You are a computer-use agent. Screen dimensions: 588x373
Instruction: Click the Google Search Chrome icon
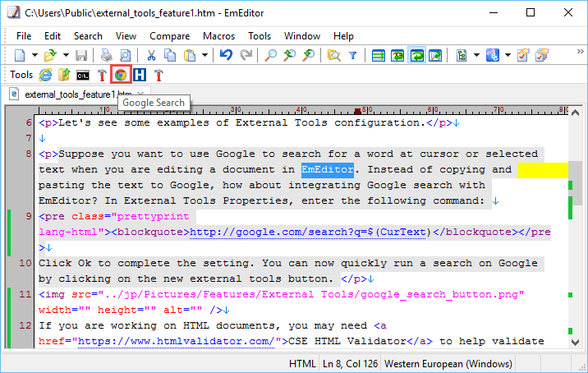(x=121, y=75)
